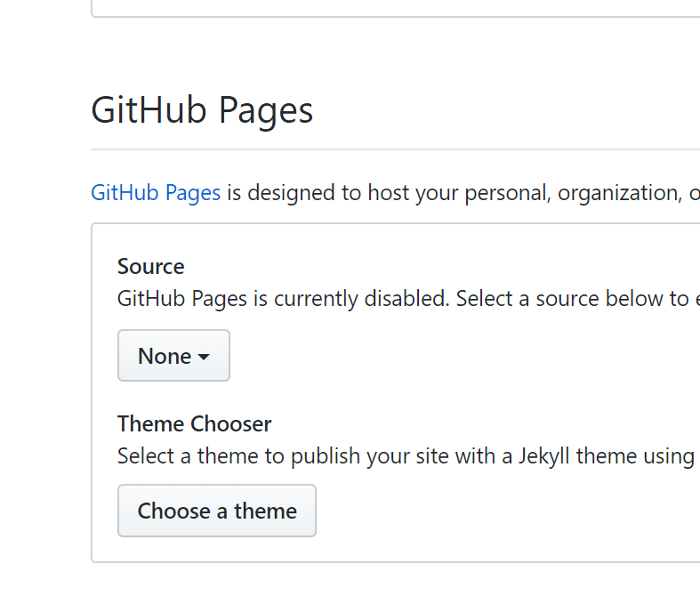The width and height of the screenshot is (700, 604).
Task: Click the Source label text
Action: (x=151, y=267)
